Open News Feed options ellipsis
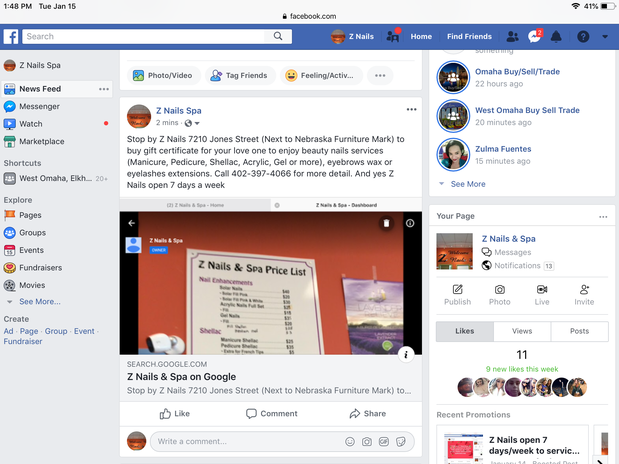Viewport: 619px width, 464px height. (x=104, y=89)
